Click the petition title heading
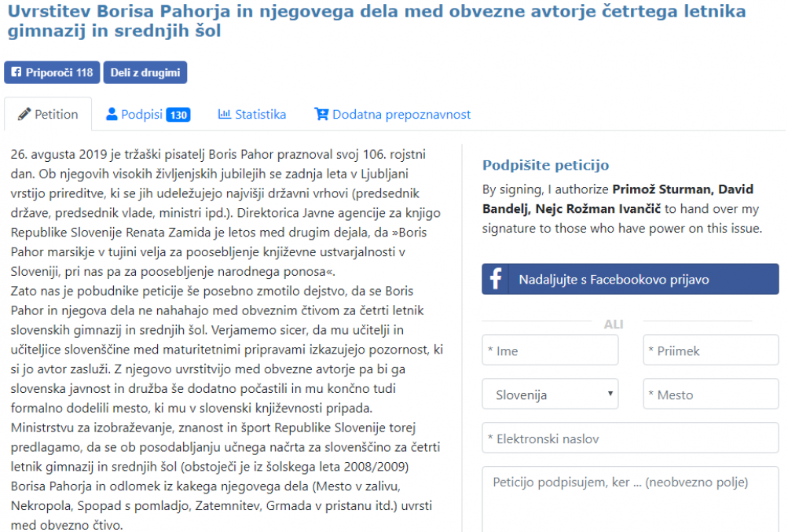The height and width of the screenshot is (532, 788). (376, 20)
